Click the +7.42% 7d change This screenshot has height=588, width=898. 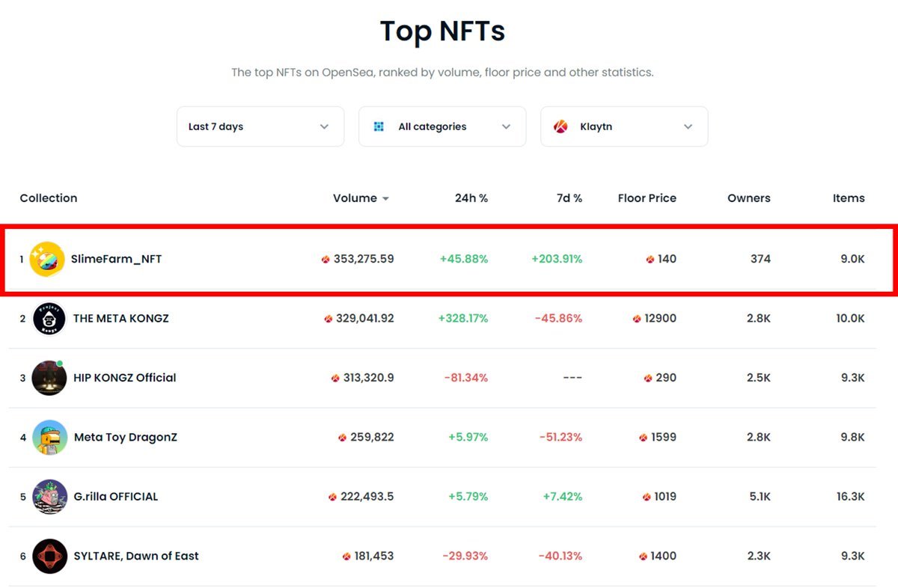click(563, 496)
